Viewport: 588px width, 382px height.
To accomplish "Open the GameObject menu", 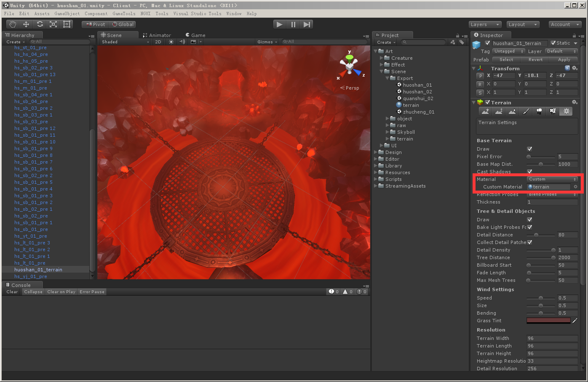I will point(67,13).
